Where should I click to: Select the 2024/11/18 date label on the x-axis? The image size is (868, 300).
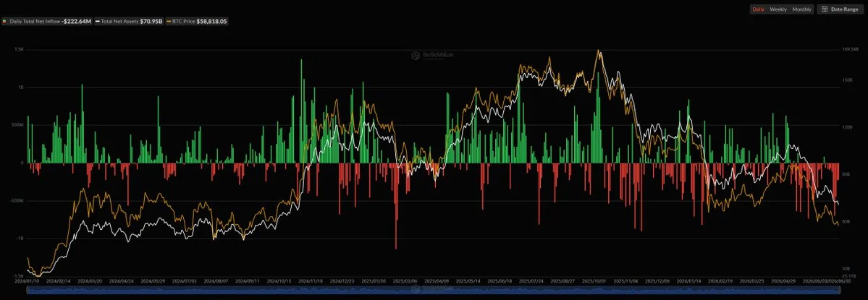309,281
